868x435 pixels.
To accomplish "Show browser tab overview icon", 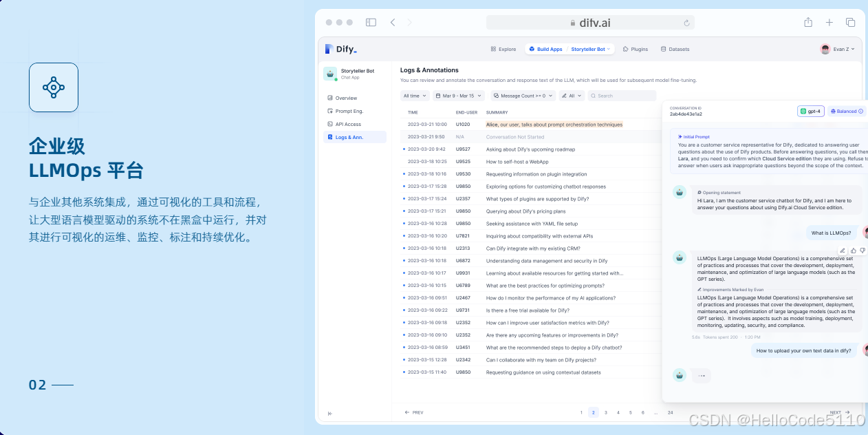I will click(x=851, y=22).
